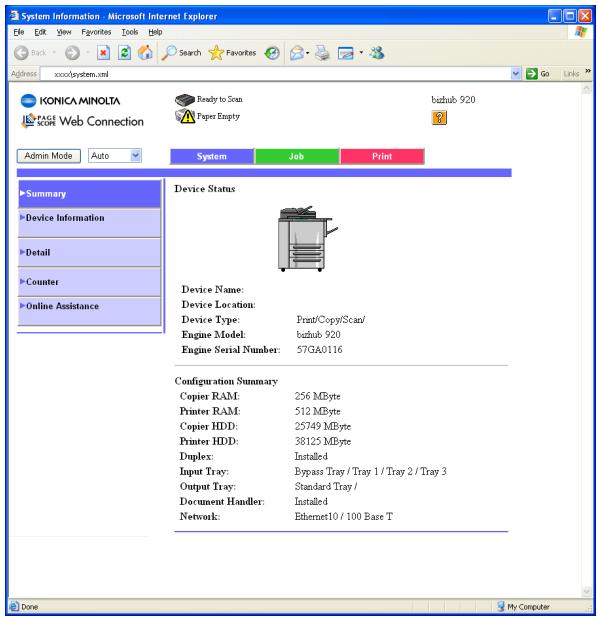The image size is (598, 618).
Task: Open the Help menu
Action: 155,32
